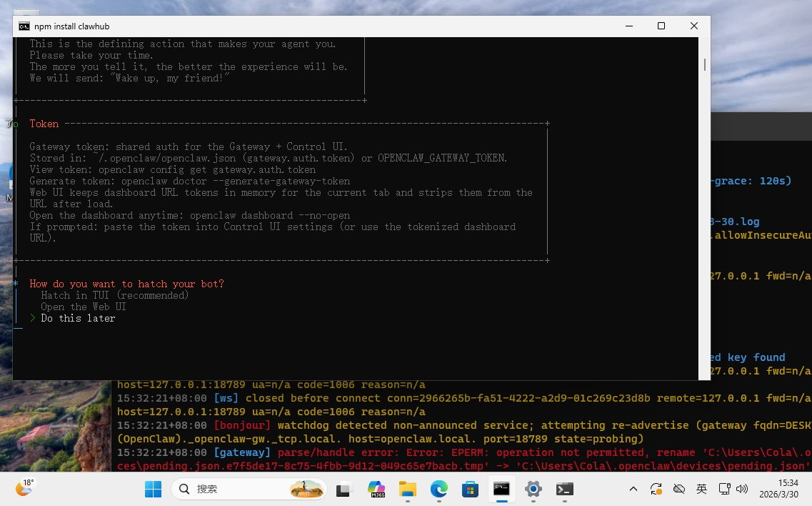Click 'npm install clawhub' window title
Viewport: 812px width, 506px height.
point(72,26)
